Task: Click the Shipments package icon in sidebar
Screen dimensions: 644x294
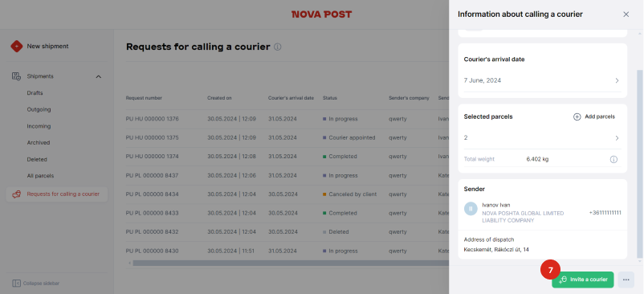Action: 16,76
